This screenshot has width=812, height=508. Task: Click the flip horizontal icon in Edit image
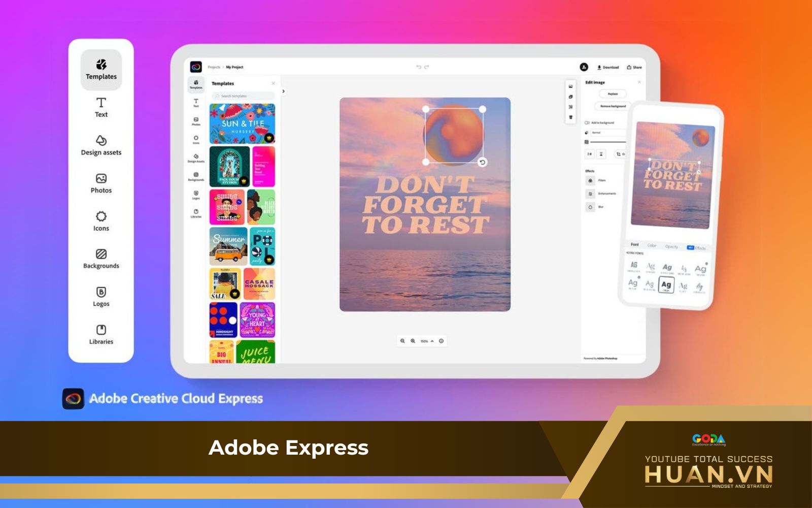click(590, 154)
